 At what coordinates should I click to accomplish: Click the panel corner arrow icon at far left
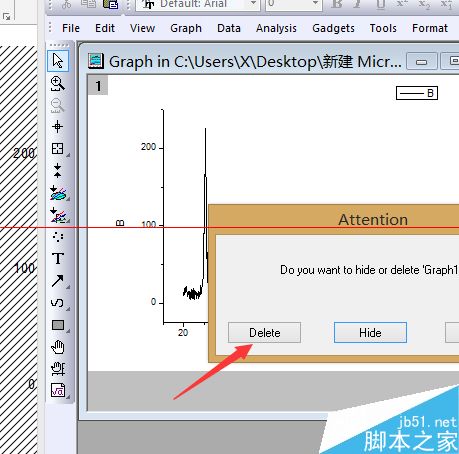[x=6, y=16]
